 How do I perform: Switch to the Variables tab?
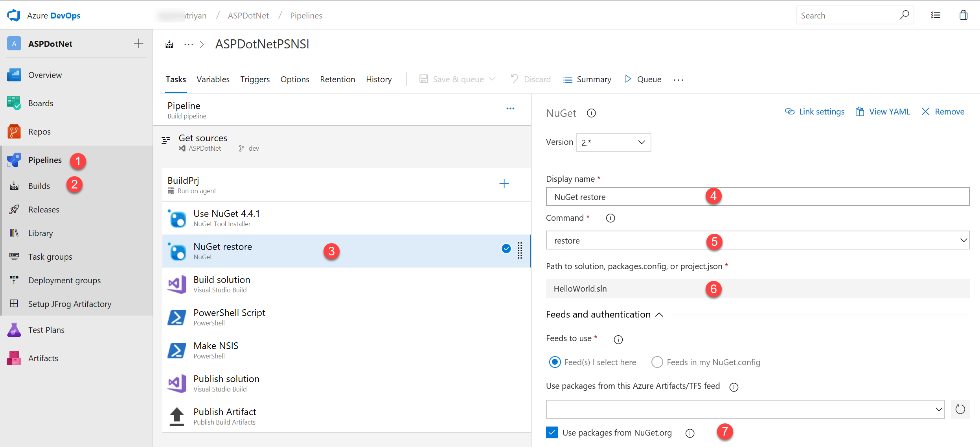[x=213, y=79]
